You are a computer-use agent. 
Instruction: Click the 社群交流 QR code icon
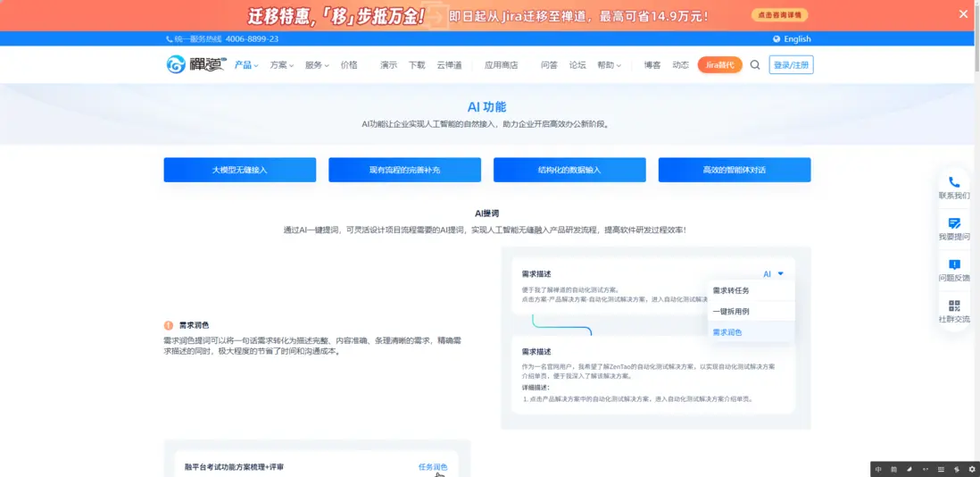[954, 305]
